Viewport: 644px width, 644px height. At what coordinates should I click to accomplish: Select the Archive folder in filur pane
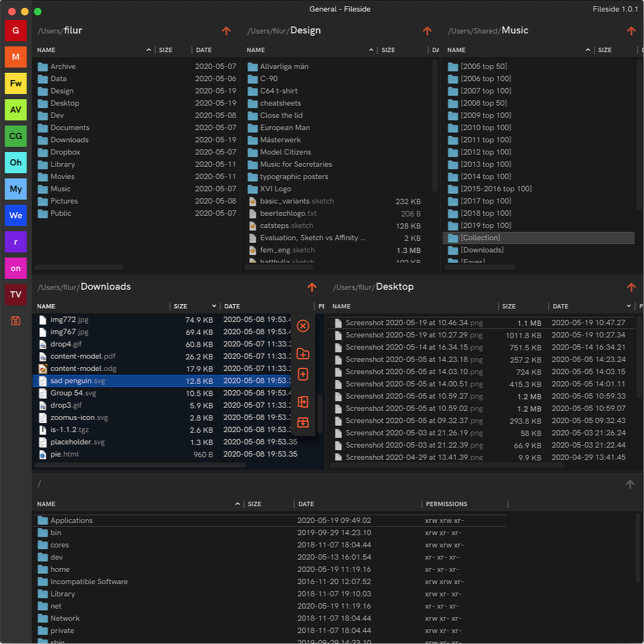pyautogui.click(x=137, y=66)
